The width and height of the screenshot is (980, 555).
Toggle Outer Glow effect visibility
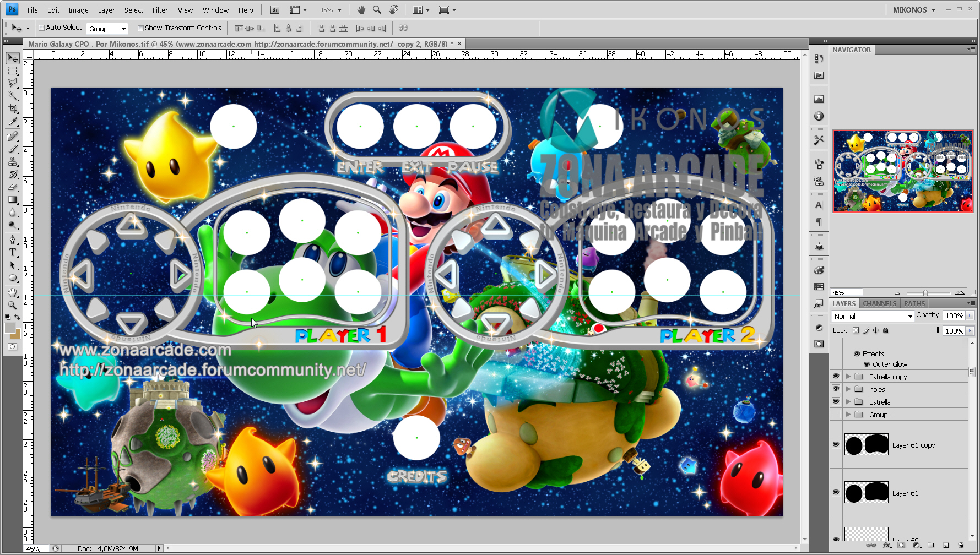[867, 364]
